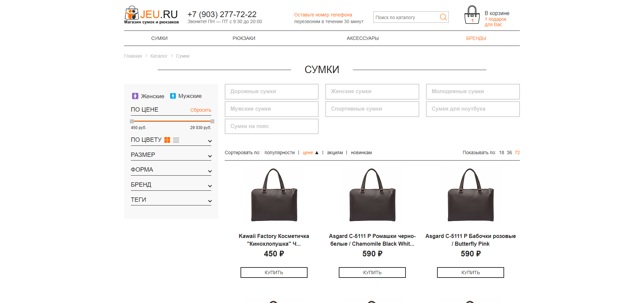The width and height of the screenshot is (644, 303).
Task: Select the men's filter icon
Action: click(x=173, y=96)
